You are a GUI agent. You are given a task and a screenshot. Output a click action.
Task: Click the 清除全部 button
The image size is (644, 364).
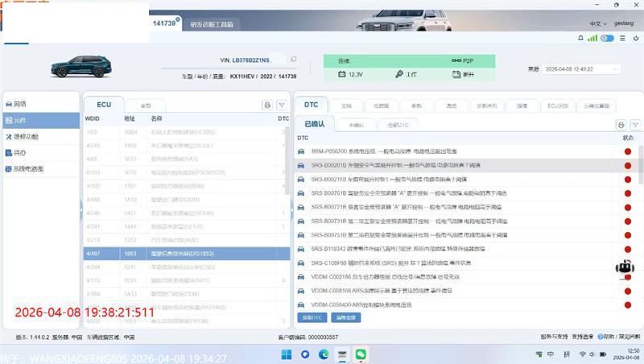pos(346,317)
